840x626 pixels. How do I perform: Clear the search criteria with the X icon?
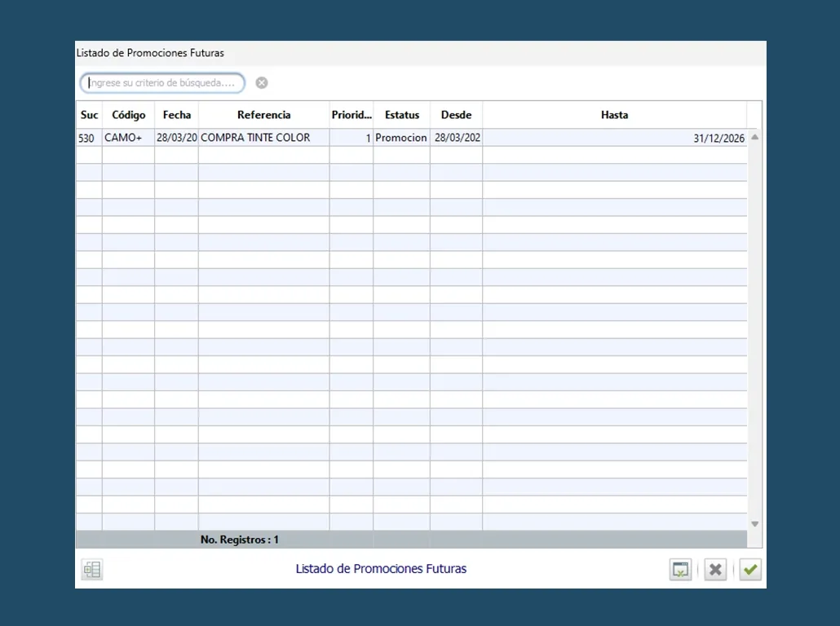point(262,83)
